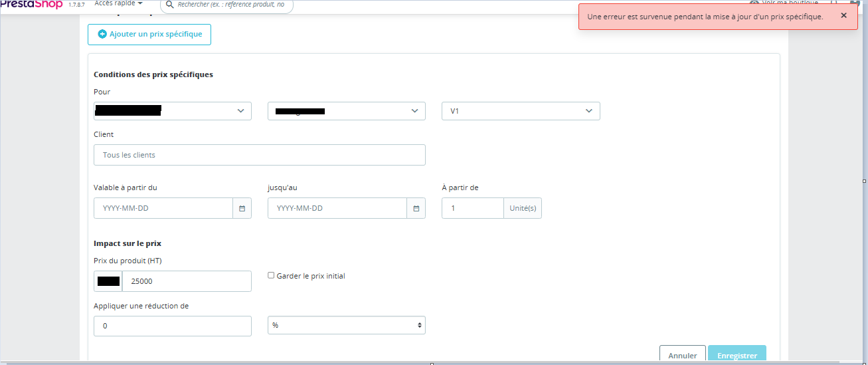This screenshot has width=868, height=365.
Task: Click the Unité(s) label addon
Action: pyautogui.click(x=523, y=208)
